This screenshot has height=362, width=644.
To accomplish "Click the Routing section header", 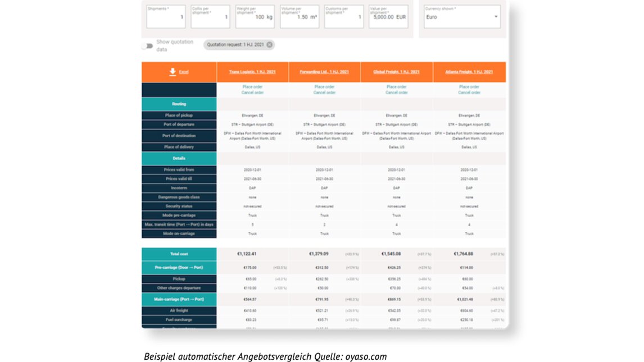I will pyautogui.click(x=179, y=104).
